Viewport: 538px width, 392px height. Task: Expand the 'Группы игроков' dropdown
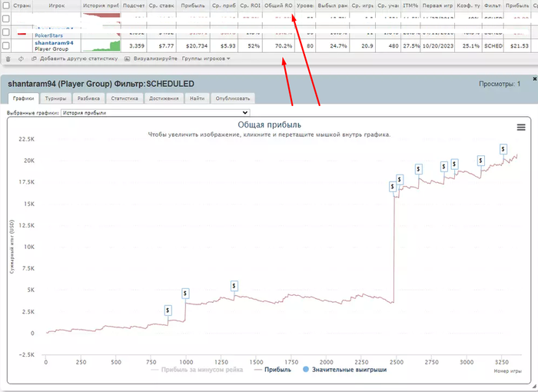[206, 58]
